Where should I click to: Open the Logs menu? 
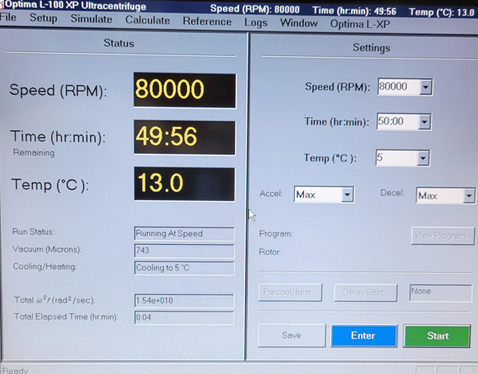(256, 23)
